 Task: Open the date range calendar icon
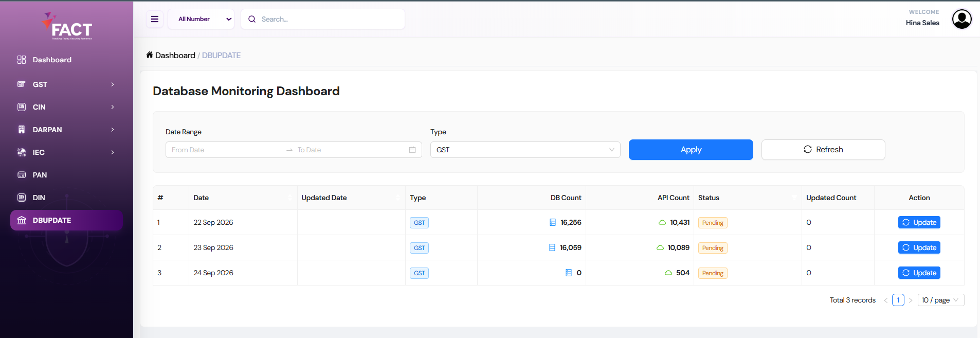point(412,150)
